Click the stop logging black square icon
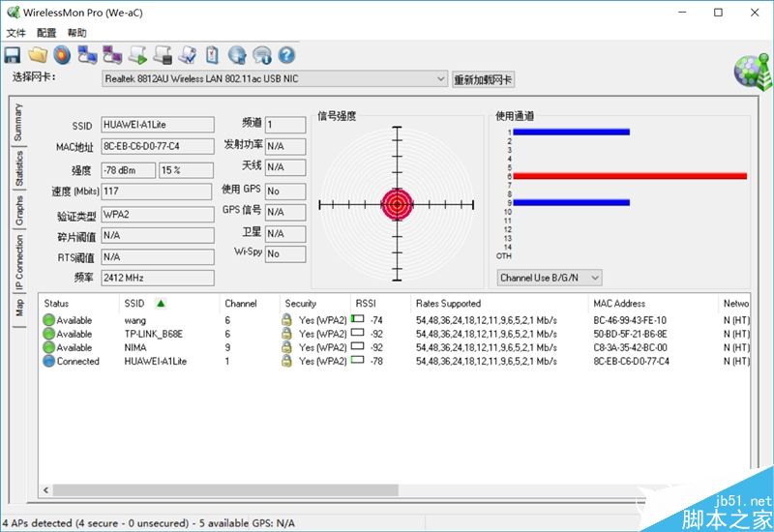Image resolution: width=774 pixels, height=532 pixels. 163,55
